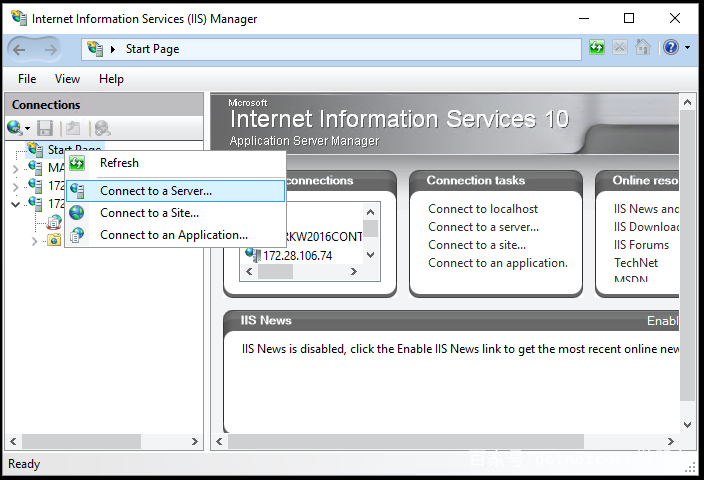Click Connections pane horizontal scrollbar thumb
The image size is (704, 480).
pyautogui.click(x=81, y=442)
